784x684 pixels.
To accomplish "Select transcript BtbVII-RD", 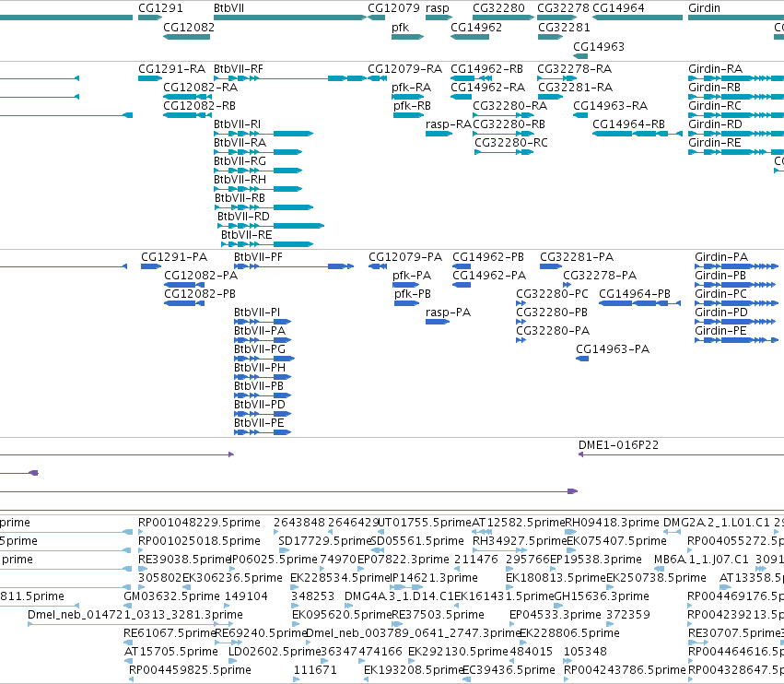I will pos(271,226).
